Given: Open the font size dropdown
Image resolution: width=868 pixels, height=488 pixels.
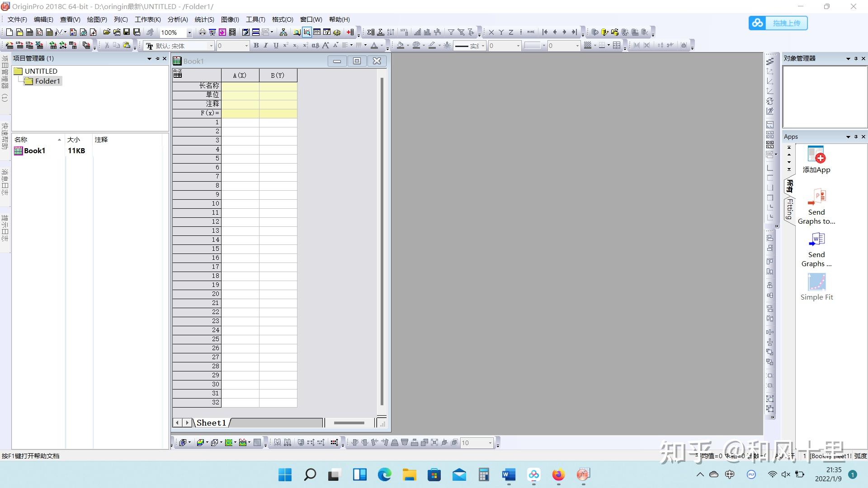Looking at the screenshot, I should 246,46.
